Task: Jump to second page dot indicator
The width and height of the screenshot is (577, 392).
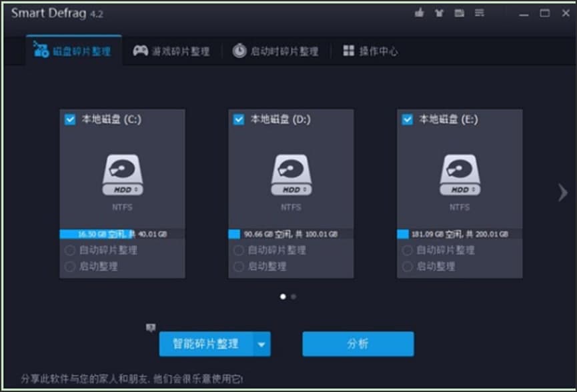Action: [x=294, y=297]
